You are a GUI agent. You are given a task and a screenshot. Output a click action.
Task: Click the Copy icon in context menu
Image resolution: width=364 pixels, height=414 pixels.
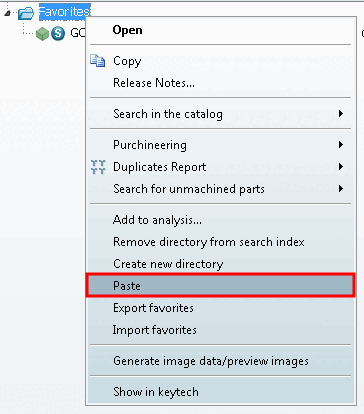98,61
